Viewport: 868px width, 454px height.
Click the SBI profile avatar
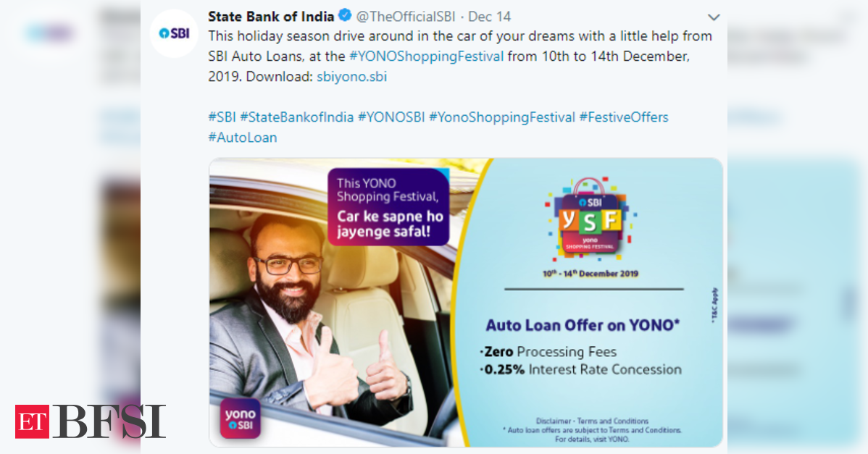pyautogui.click(x=174, y=34)
